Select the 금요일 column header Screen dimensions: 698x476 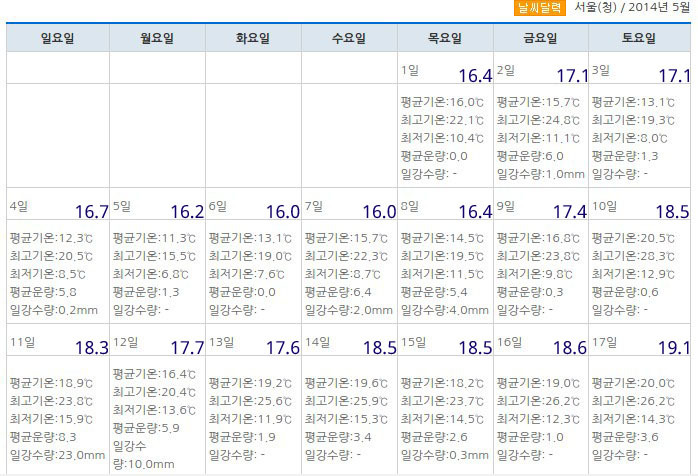(x=540, y=38)
